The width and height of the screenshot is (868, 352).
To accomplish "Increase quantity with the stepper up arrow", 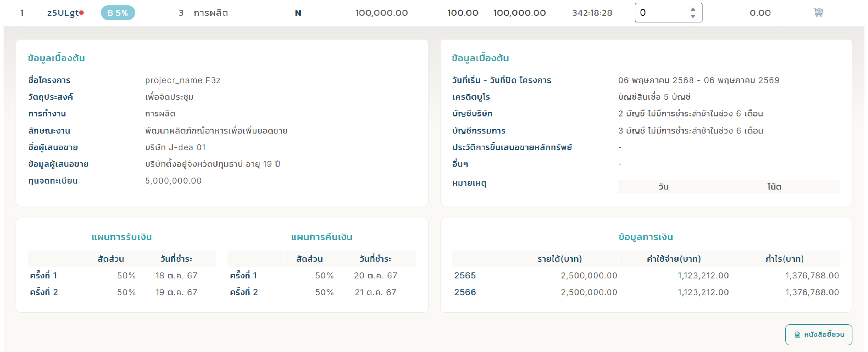I will click(693, 9).
